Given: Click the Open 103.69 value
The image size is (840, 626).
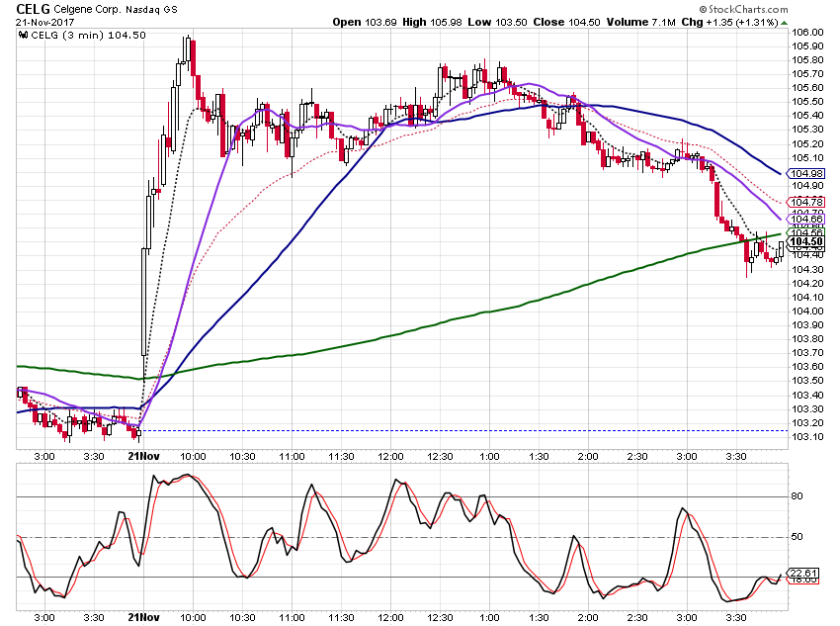Looking at the screenshot, I should [365, 22].
